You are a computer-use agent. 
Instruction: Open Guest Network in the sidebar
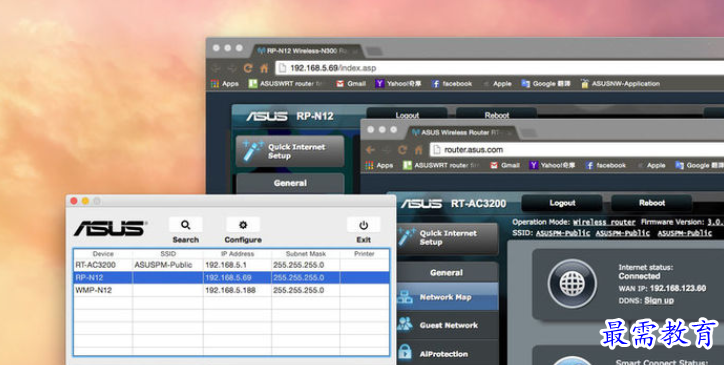coord(447,325)
